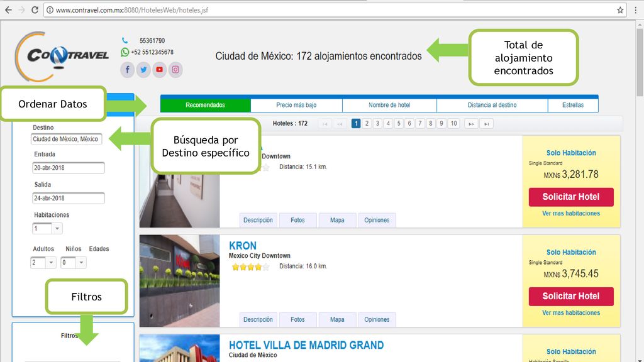
Task: Click the Entrada date field
Action: click(x=68, y=167)
